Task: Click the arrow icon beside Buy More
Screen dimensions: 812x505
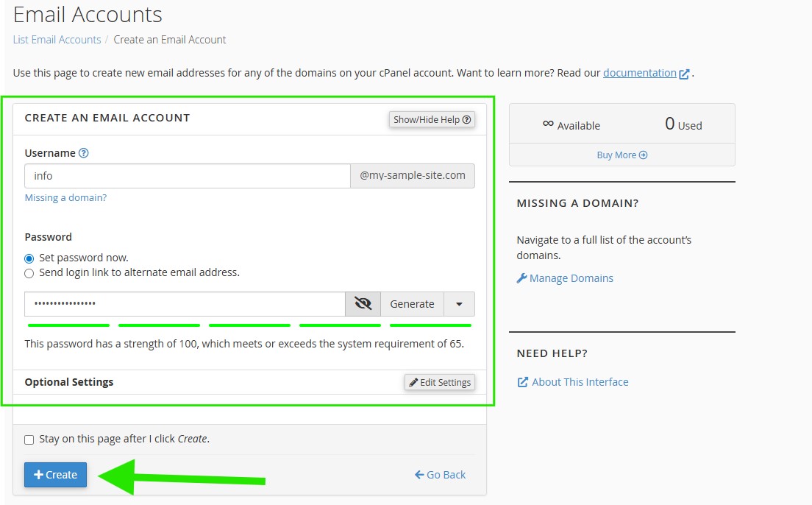Action: click(x=644, y=155)
